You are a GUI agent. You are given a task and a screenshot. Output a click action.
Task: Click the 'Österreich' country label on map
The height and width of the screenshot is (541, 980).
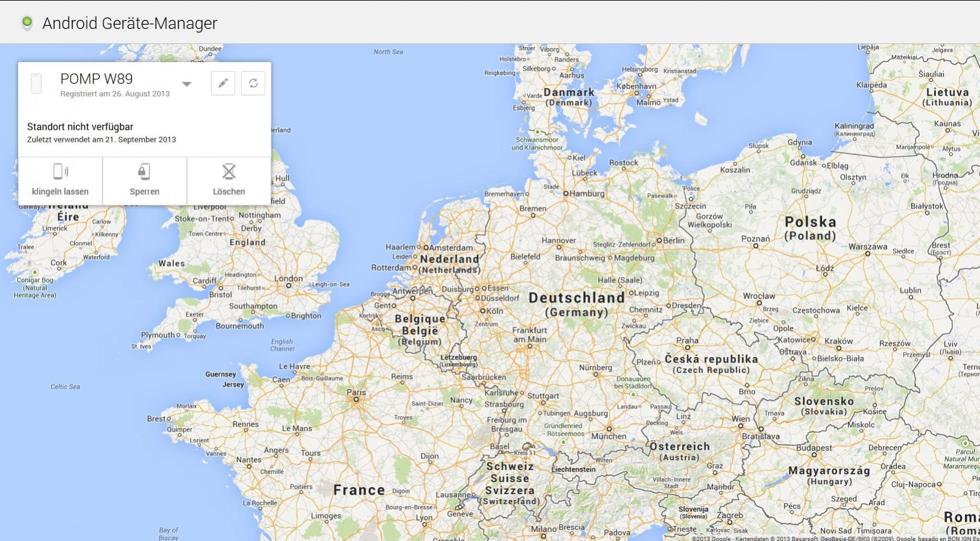click(x=680, y=446)
